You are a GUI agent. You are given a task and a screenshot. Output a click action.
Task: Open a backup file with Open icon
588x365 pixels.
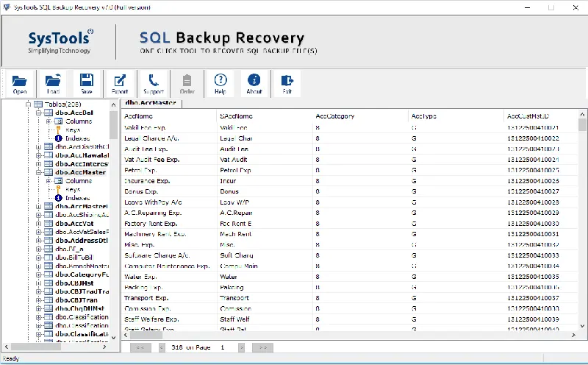coord(19,84)
